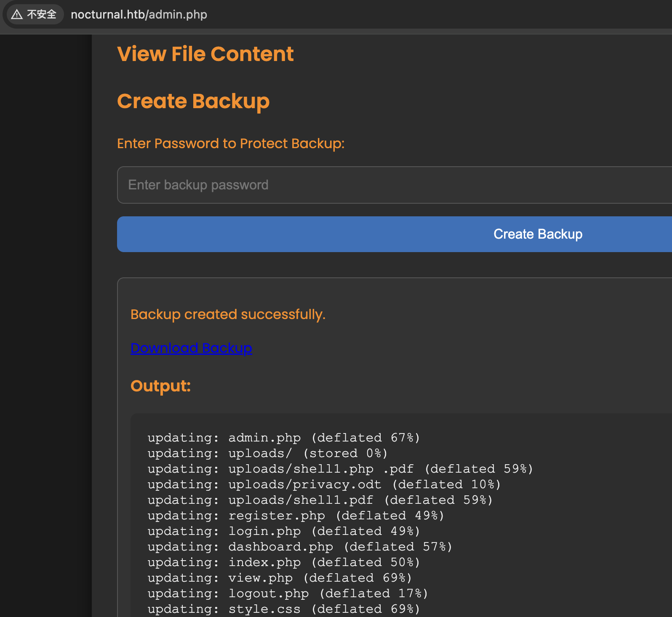
Task: Click the uploads/shell1.php .pdf output line
Action: tap(340, 469)
